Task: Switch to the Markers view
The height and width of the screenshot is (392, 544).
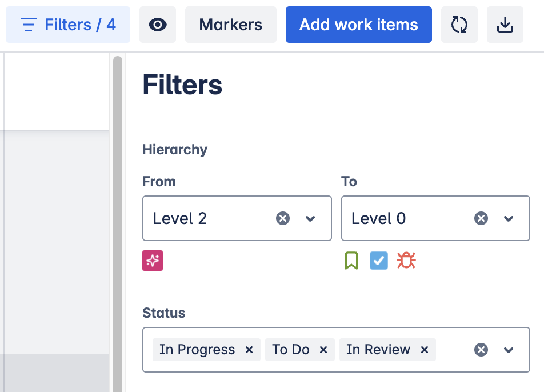Action: (230, 25)
